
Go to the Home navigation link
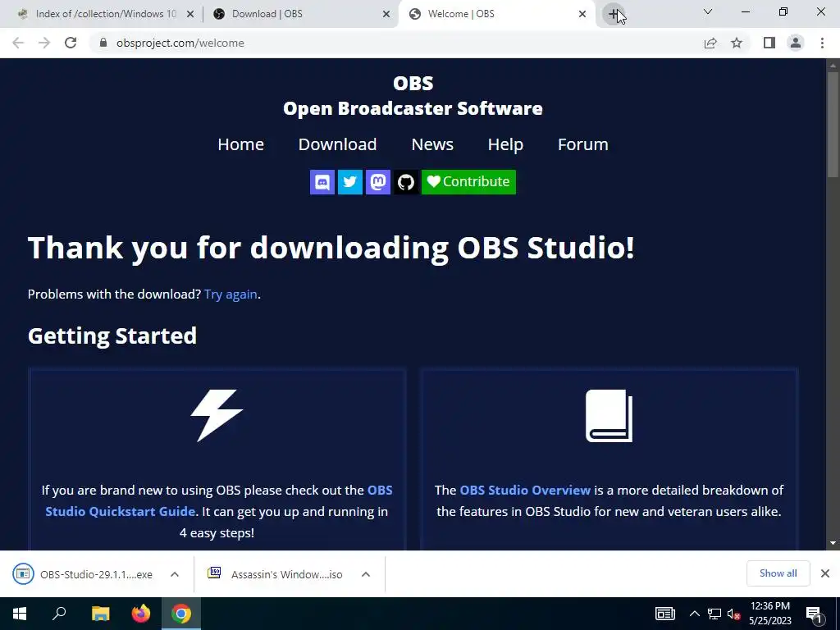click(240, 144)
